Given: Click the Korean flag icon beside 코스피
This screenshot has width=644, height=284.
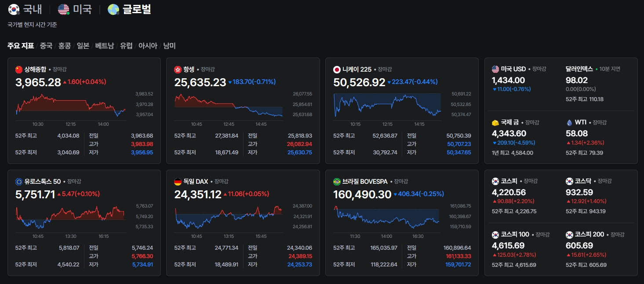Looking at the screenshot, I should pyautogui.click(x=495, y=181).
